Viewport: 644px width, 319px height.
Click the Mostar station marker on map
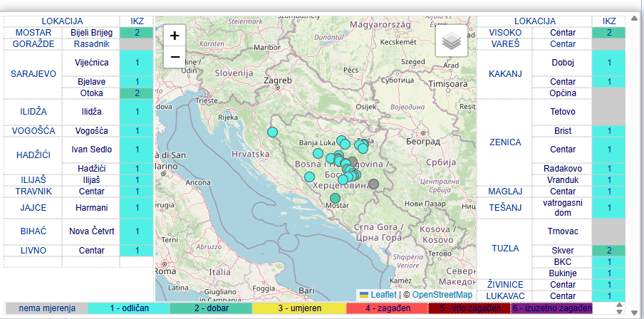pyautogui.click(x=335, y=198)
